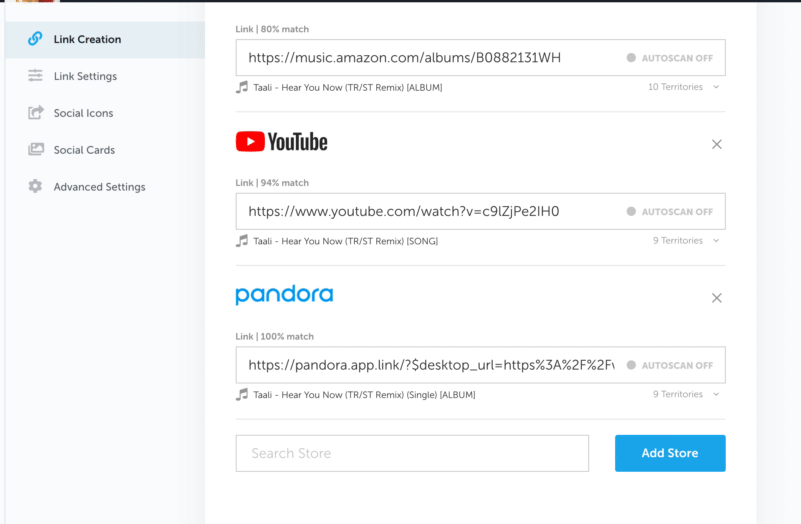Click the Pandora logo
Screen dimensions: 801x524
click(284, 295)
